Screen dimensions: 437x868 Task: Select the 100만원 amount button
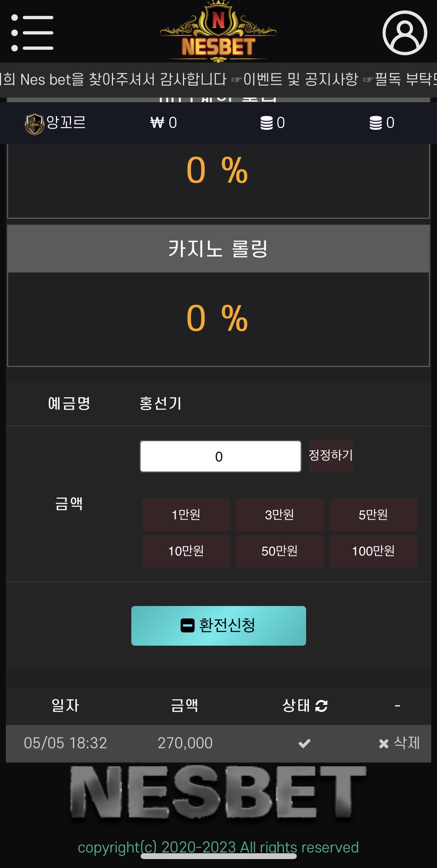373,551
